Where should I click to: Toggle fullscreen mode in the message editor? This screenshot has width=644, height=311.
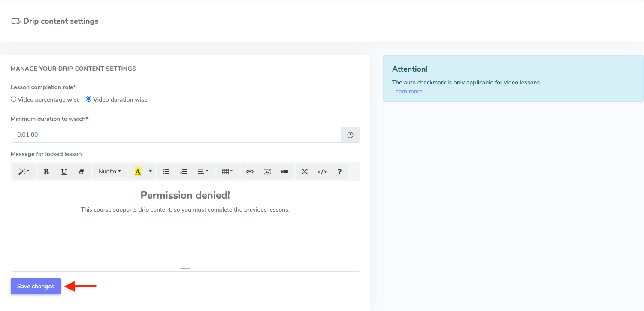click(305, 171)
